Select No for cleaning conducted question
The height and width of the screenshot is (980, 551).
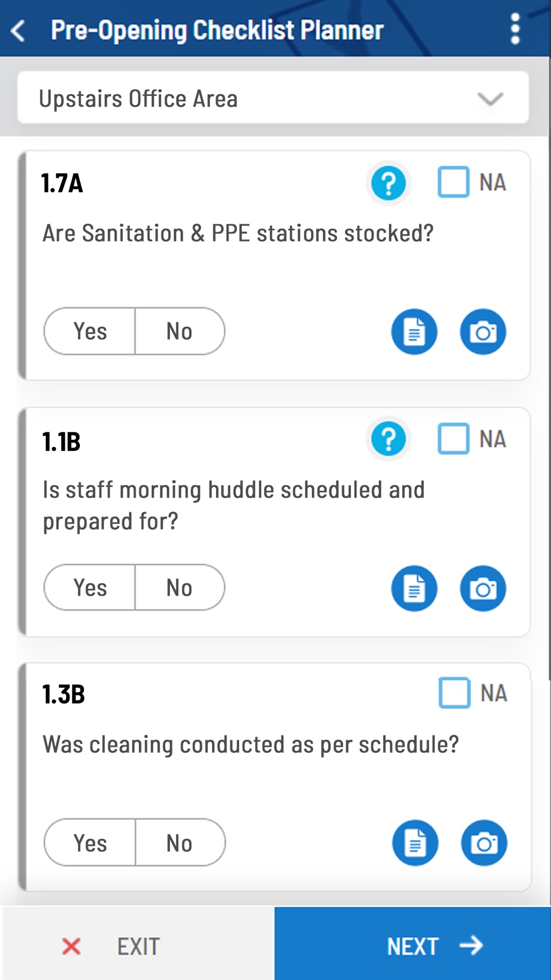181,843
